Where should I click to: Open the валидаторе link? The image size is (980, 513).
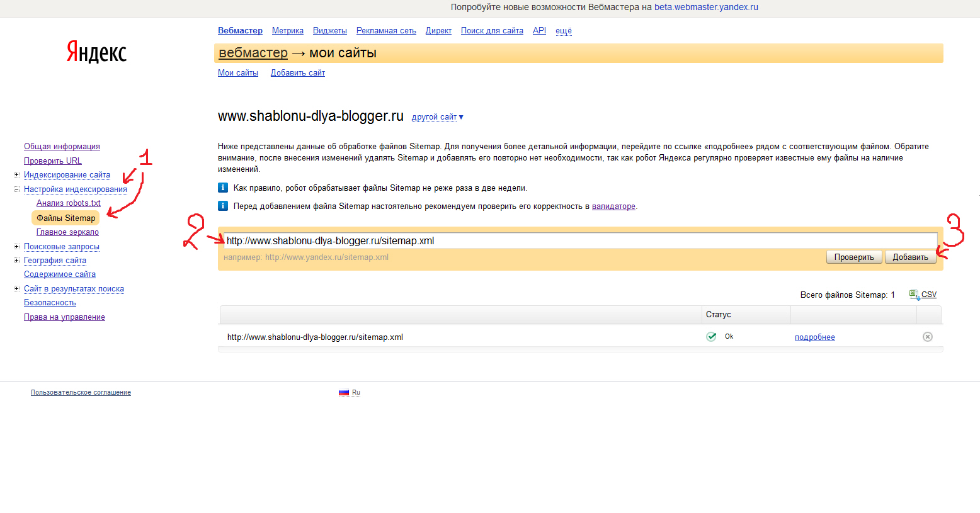[613, 206]
